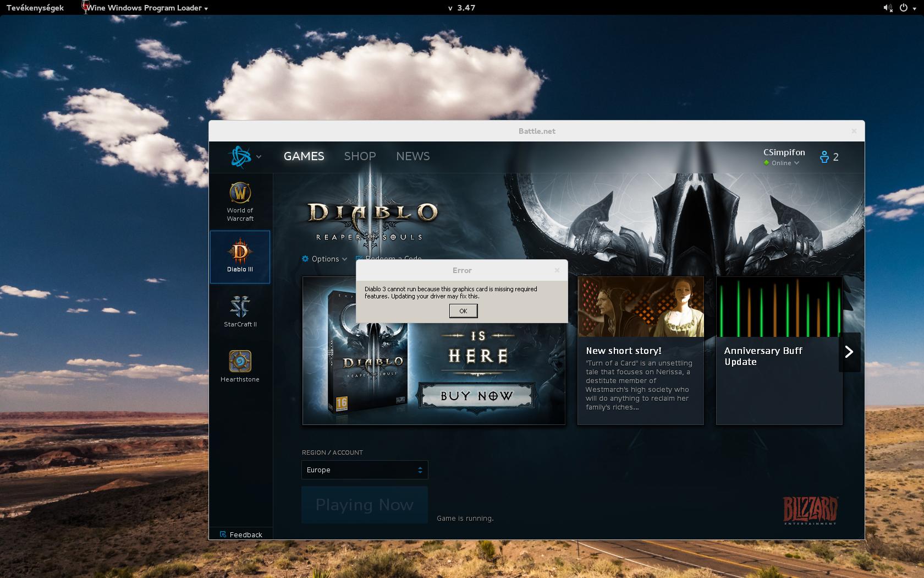The image size is (924, 578).
Task: Click the Wine glass icon in top bar
Action: [85, 7]
